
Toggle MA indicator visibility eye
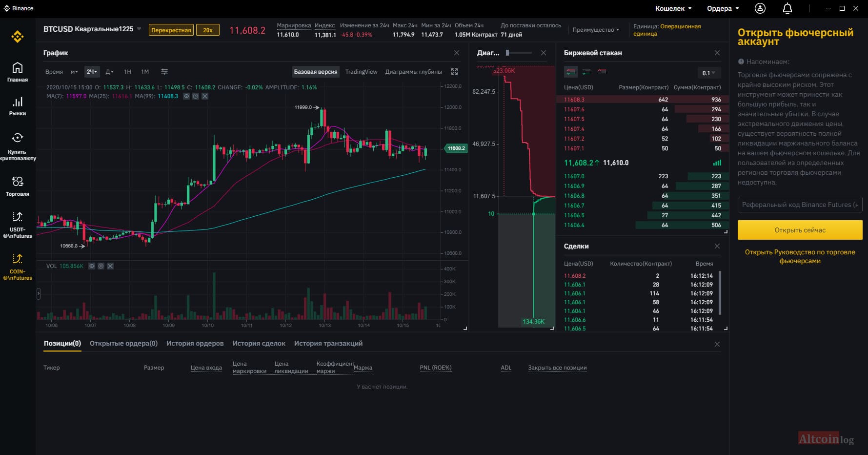[x=186, y=97]
